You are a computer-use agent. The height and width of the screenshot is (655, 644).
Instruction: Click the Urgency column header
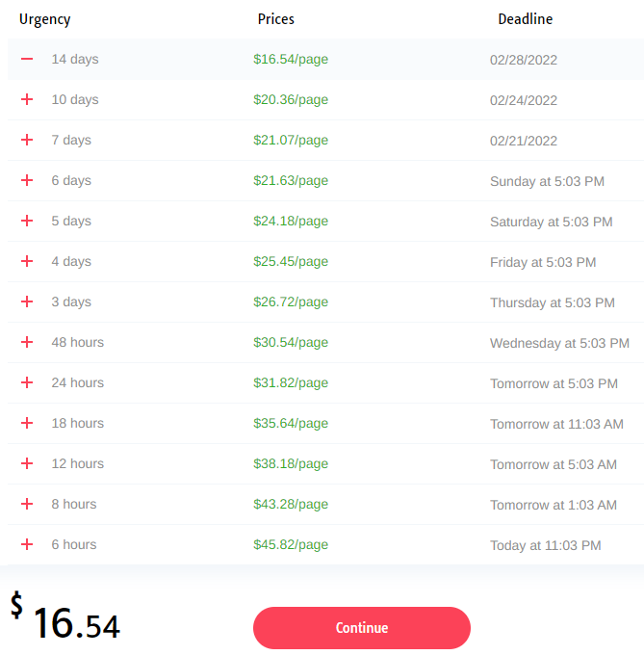[x=44, y=19]
